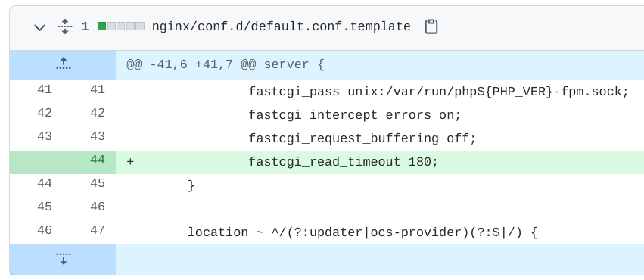
Task: Click the change count number 1 in header
Action: coord(85,26)
